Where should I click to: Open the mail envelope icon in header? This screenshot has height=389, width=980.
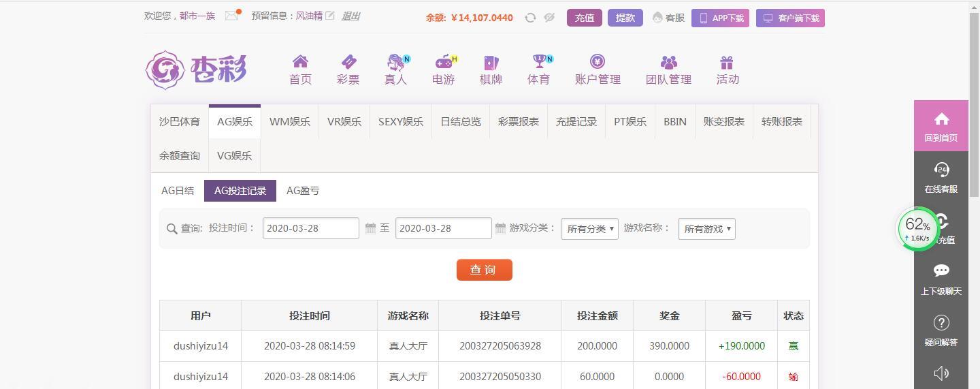(x=232, y=15)
